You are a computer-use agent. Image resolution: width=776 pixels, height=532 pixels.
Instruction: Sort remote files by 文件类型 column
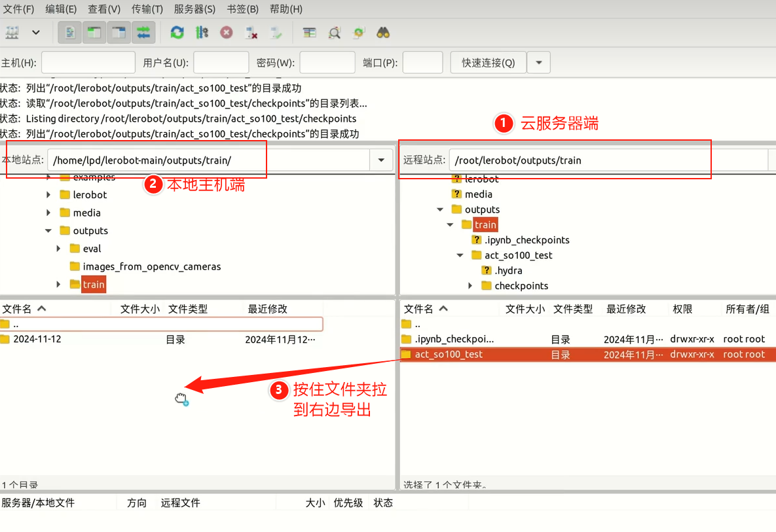pos(572,309)
